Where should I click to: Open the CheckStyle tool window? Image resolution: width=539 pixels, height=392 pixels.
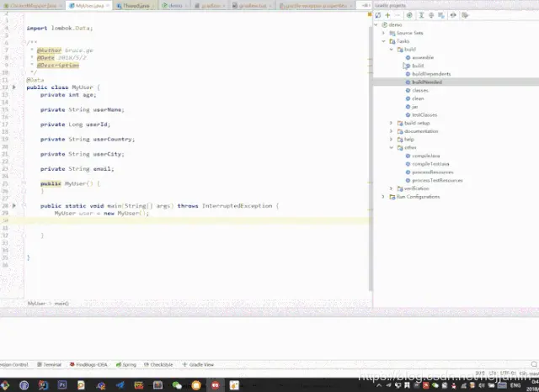coord(158,364)
